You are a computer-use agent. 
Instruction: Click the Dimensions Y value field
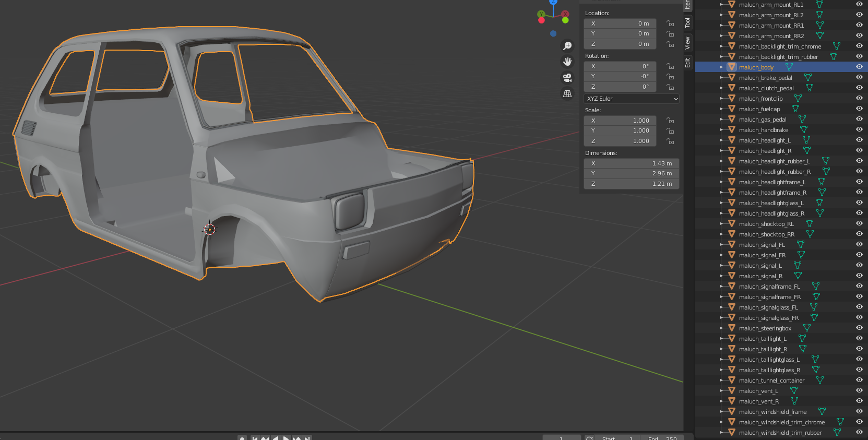tap(631, 173)
